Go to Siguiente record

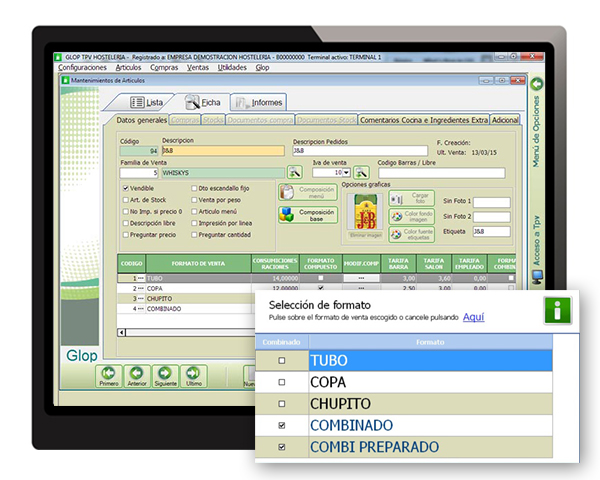[x=165, y=376]
